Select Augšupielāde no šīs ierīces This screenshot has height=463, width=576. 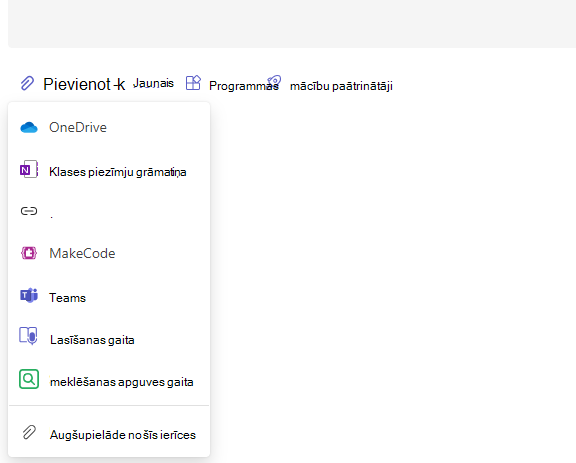tap(109, 434)
